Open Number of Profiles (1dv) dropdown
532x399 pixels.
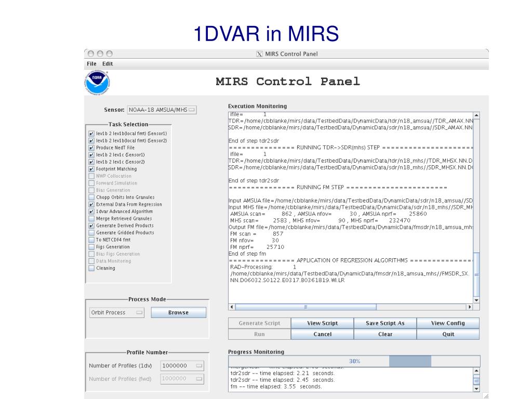(x=182, y=366)
